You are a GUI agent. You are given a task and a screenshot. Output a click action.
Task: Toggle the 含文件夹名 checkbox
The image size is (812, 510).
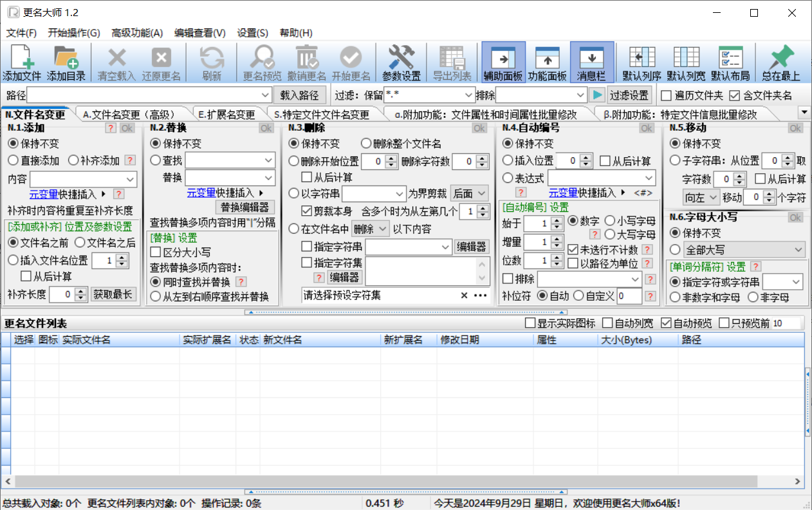tap(734, 96)
